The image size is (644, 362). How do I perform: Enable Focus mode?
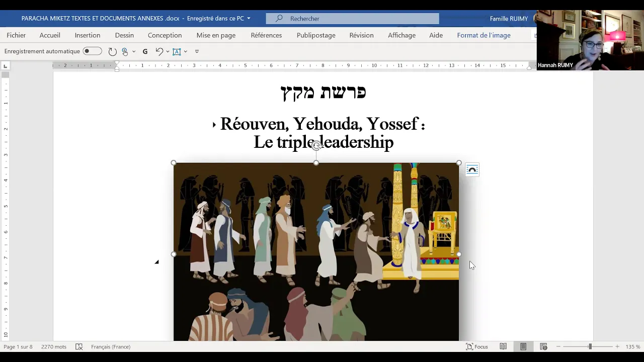point(477,347)
